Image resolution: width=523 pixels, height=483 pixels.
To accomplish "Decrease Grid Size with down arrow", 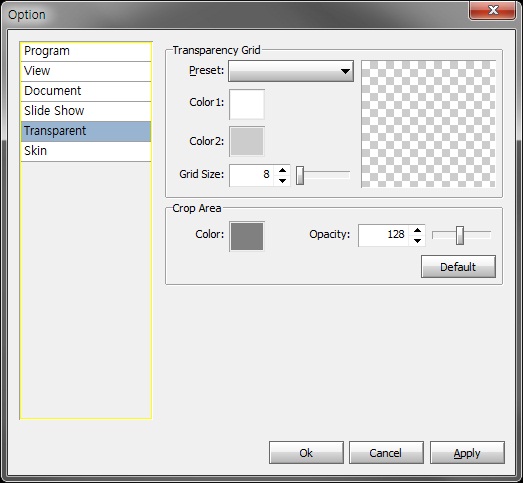I will [x=283, y=181].
